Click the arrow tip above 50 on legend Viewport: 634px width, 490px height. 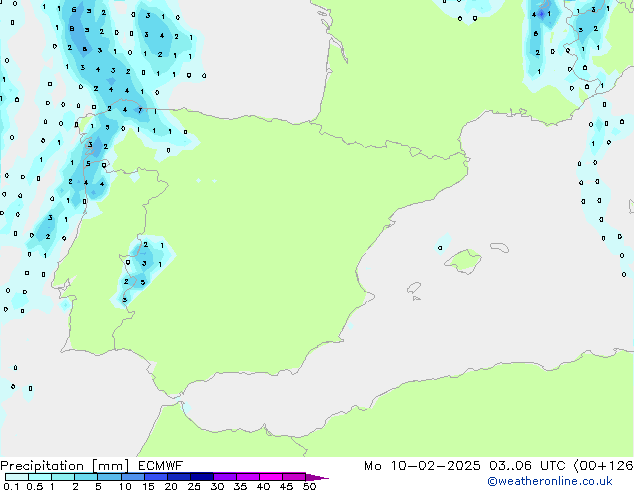[x=317, y=477]
